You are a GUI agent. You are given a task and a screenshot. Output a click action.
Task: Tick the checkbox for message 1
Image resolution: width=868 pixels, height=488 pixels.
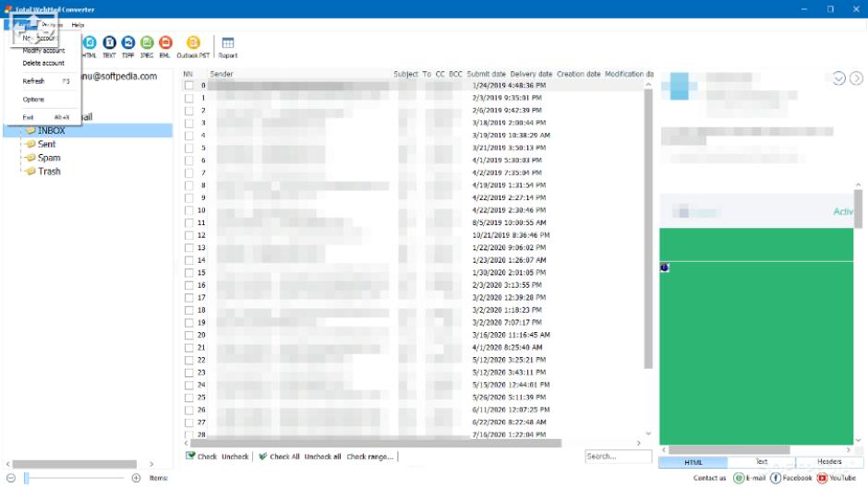coord(189,98)
